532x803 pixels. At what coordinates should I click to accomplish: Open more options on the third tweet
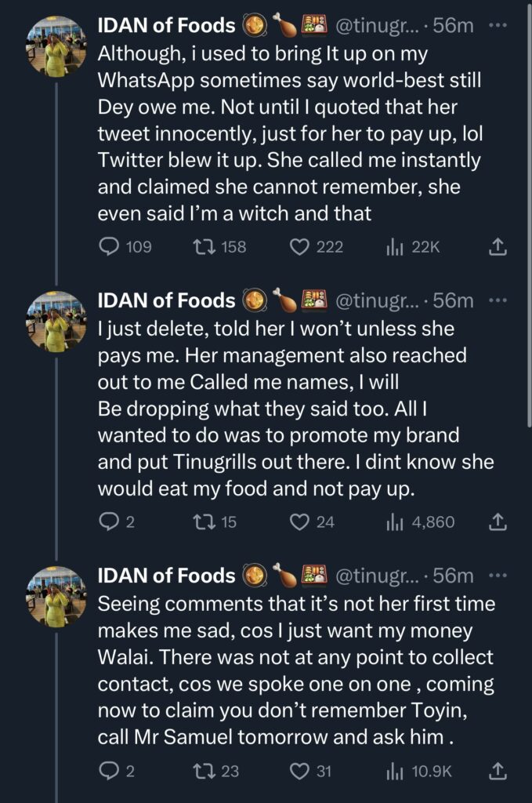coord(498,576)
